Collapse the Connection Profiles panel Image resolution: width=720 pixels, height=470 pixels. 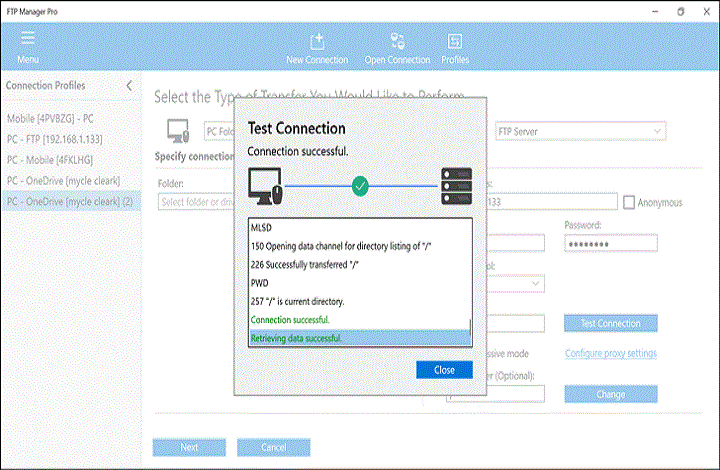128,86
